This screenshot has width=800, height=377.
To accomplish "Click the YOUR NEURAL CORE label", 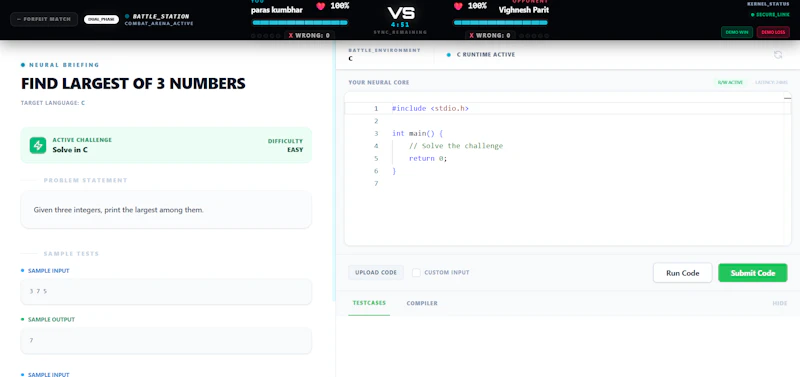I will (379, 82).
